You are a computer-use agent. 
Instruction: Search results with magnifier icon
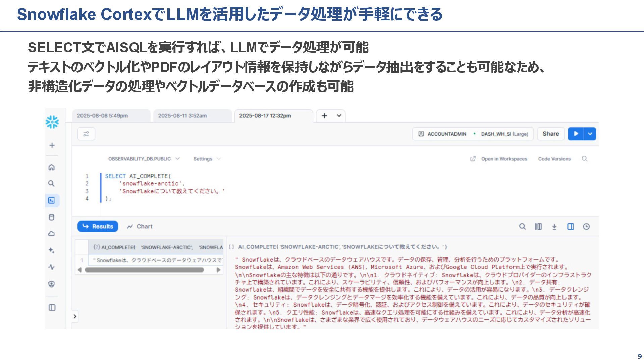tap(522, 227)
